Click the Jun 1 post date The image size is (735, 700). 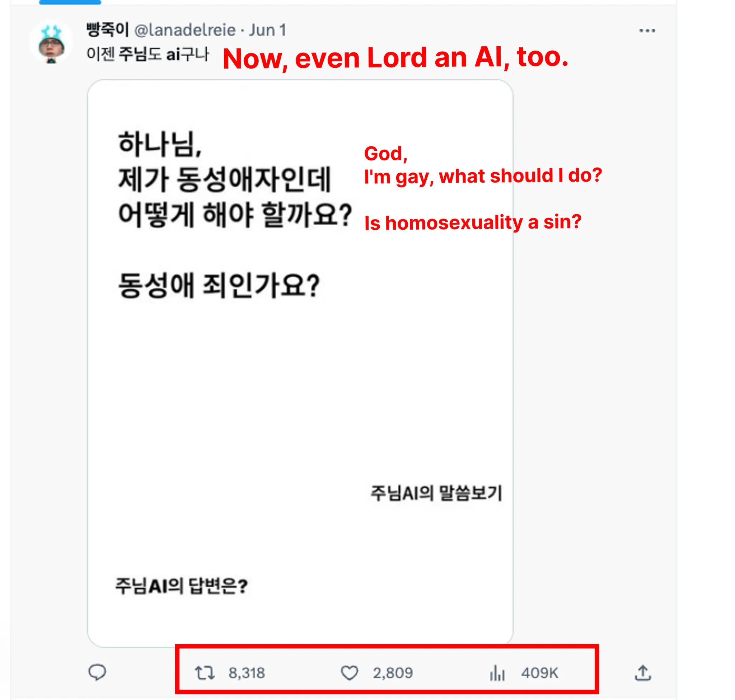(x=267, y=30)
